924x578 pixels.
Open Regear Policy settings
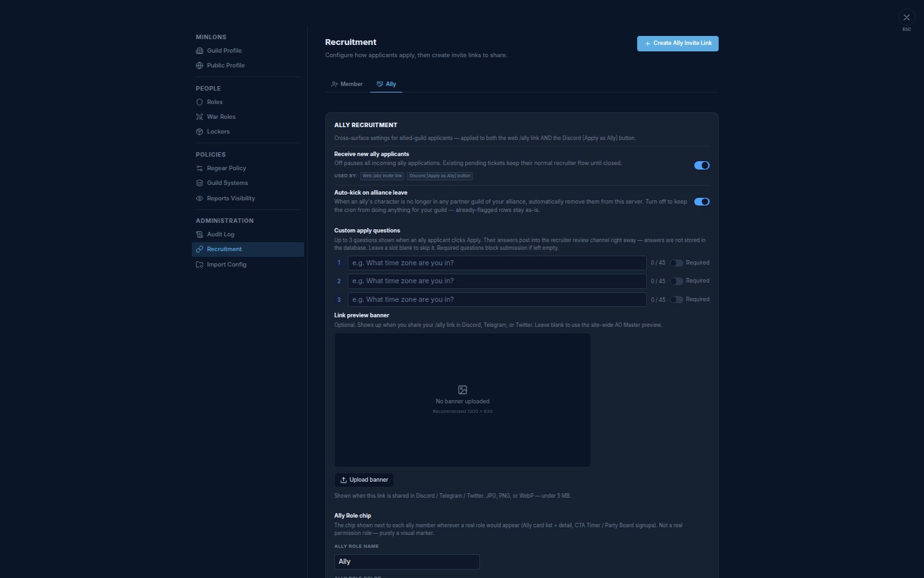[x=248, y=168]
